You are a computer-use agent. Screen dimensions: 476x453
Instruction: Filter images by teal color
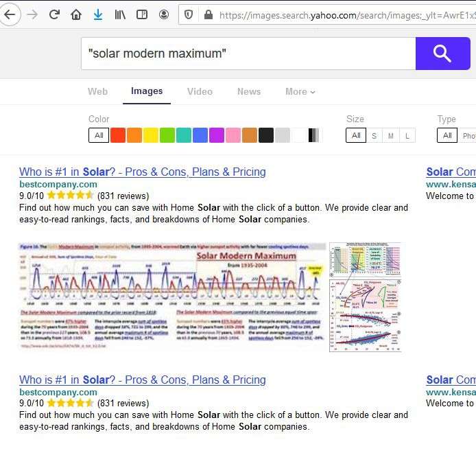(184, 135)
